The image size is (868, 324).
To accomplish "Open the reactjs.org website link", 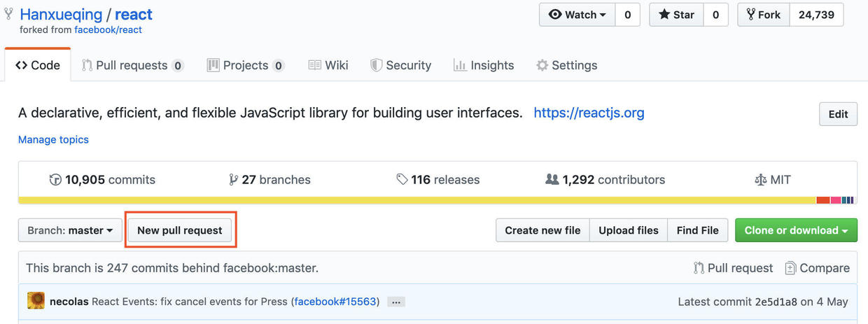I will pyautogui.click(x=589, y=113).
